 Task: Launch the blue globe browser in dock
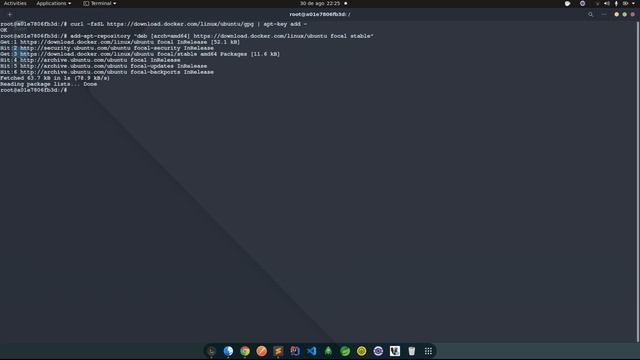point(228,351)
